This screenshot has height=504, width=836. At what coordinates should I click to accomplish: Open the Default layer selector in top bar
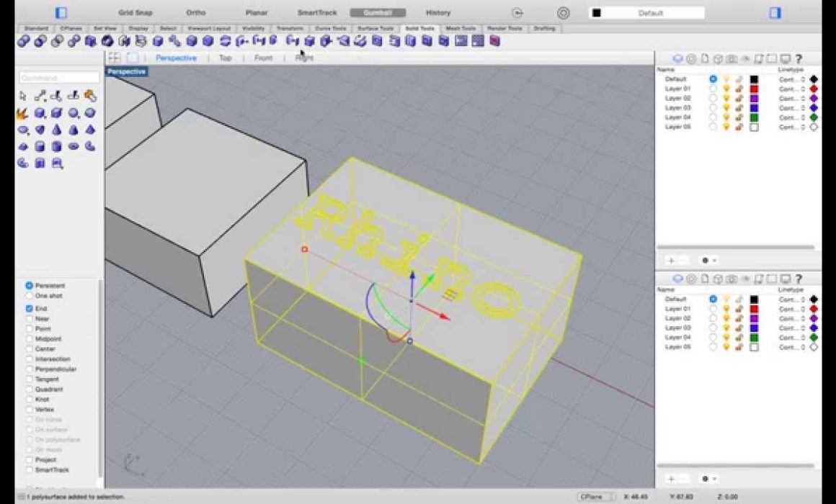(646, 13)
